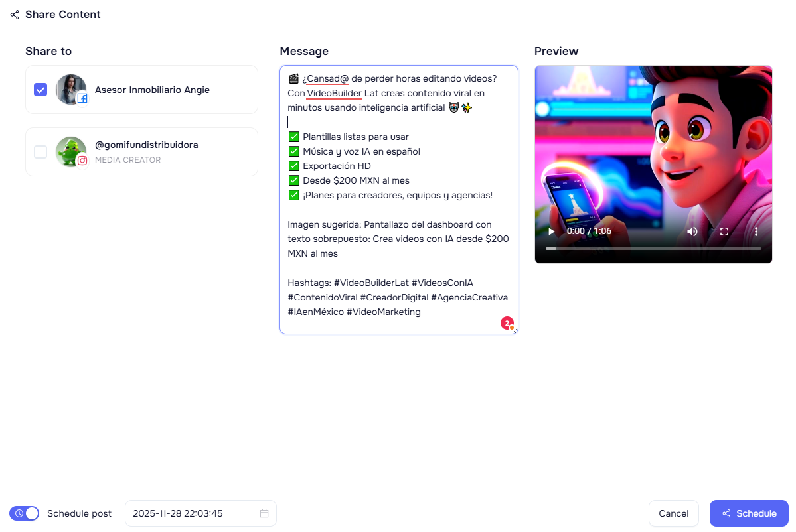
Task: Click the schedule date and time field
Action: [200, 513]
